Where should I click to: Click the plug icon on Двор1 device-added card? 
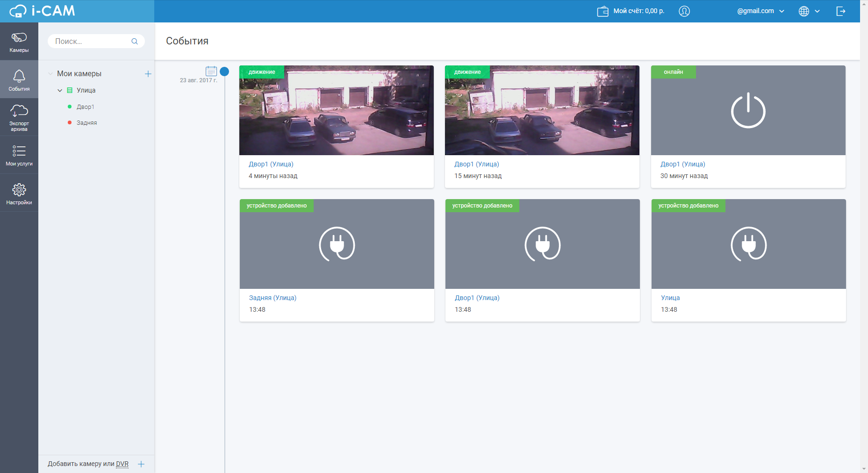point(543,244)
